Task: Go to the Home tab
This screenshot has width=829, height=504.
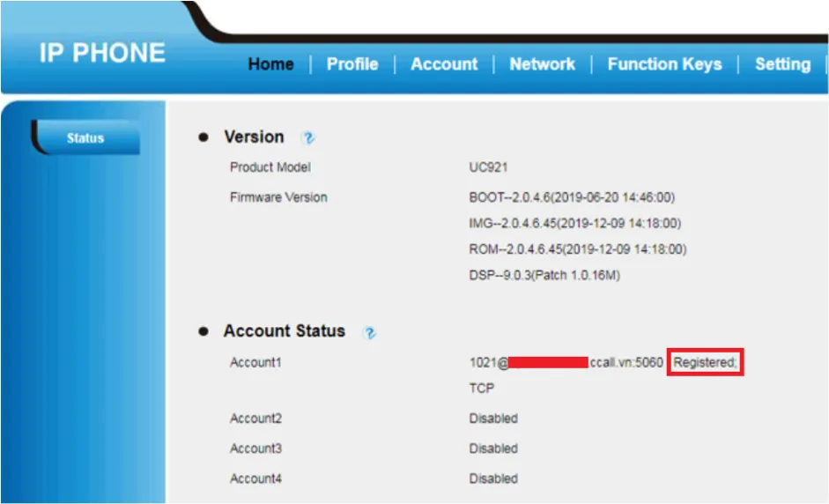Action: click(270, 64)
